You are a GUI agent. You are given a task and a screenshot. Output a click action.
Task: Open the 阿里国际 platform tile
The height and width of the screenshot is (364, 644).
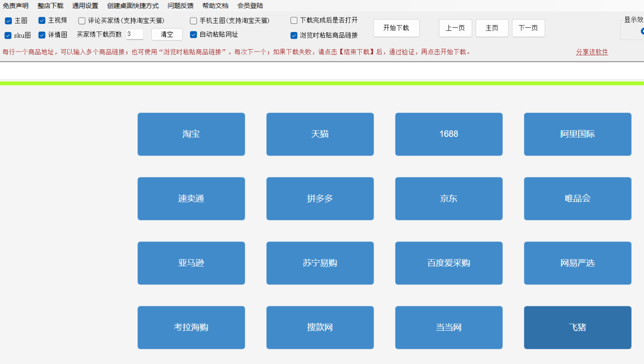coord(578,134)
